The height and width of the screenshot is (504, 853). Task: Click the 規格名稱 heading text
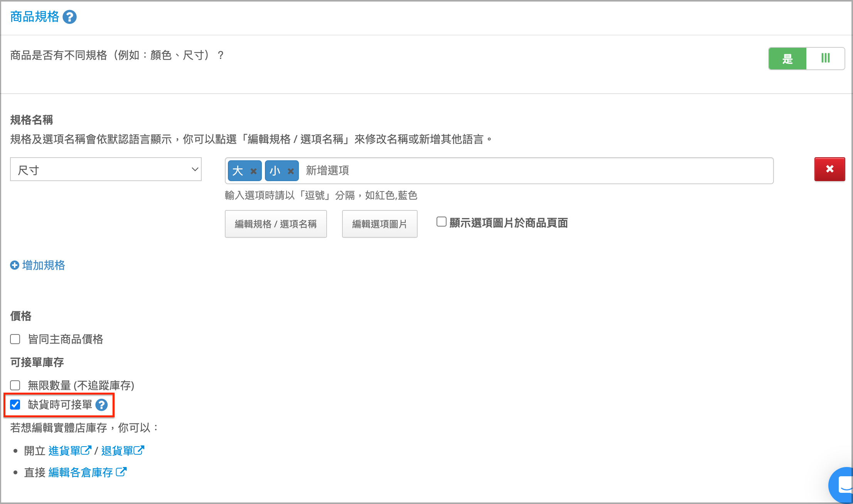[32, 120]
